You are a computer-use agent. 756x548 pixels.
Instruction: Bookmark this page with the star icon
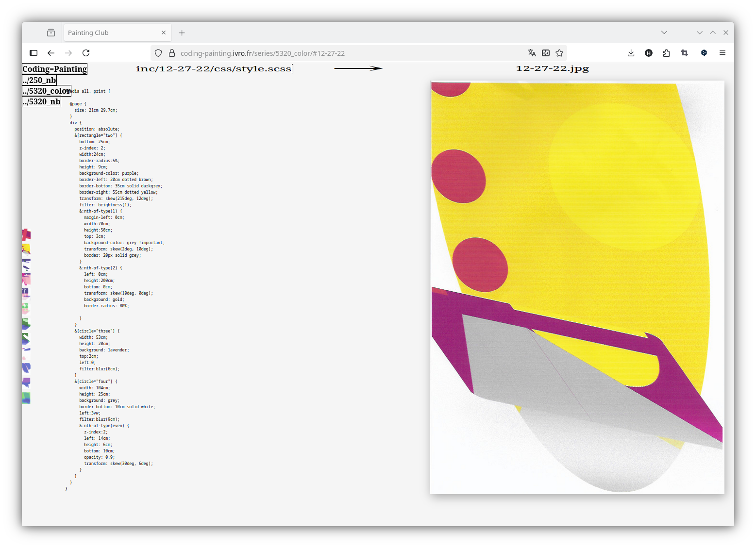coord(559,53)
